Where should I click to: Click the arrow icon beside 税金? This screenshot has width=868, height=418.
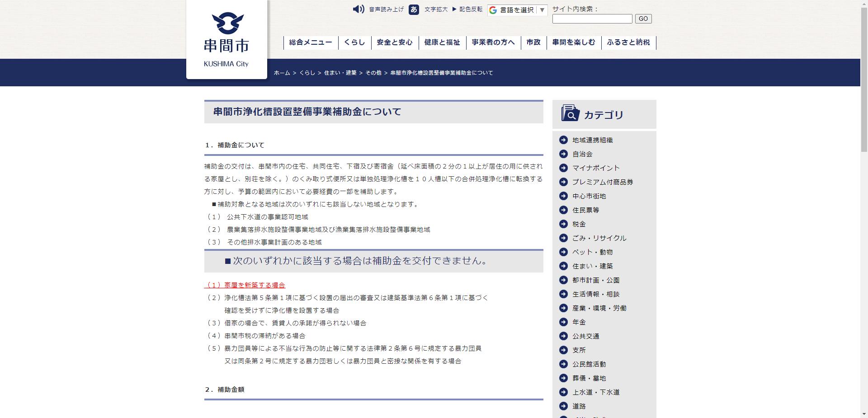563,224
